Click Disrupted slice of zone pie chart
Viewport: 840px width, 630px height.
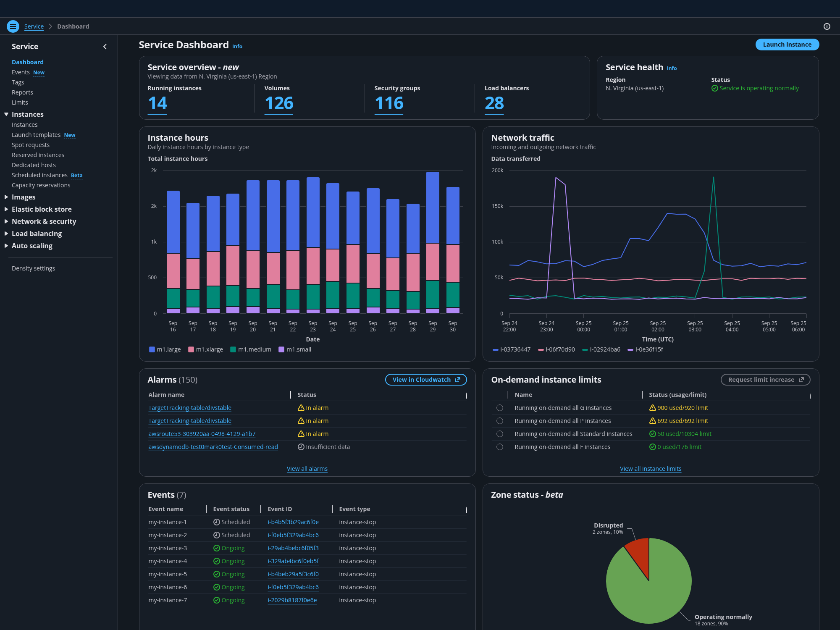639,552
